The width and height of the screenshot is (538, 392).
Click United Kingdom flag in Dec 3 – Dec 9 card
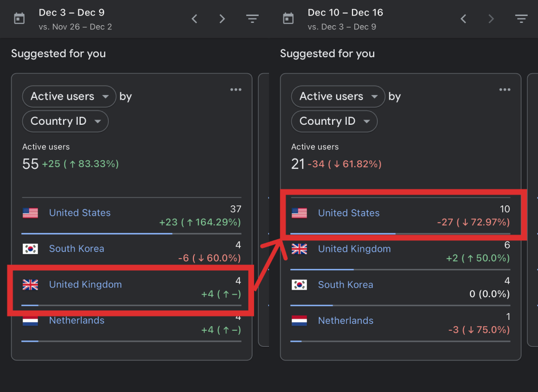click(30, 284)
